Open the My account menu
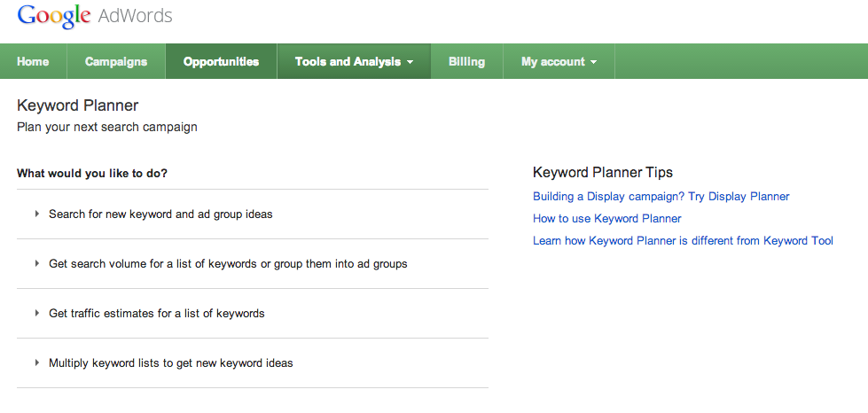 click(552, 62)
